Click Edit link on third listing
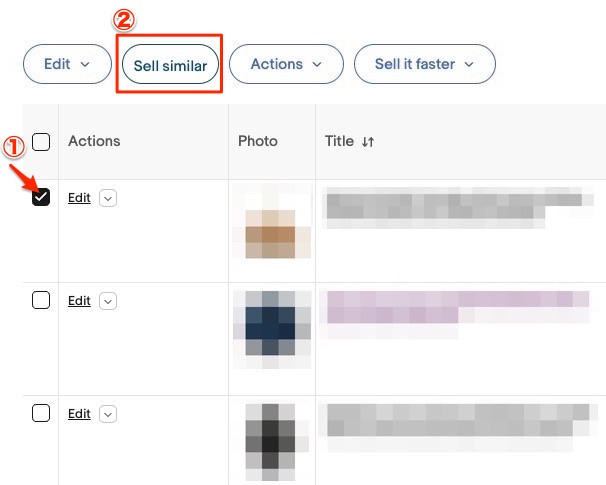This screenshot has width=606, height=485. pos(79,413)
